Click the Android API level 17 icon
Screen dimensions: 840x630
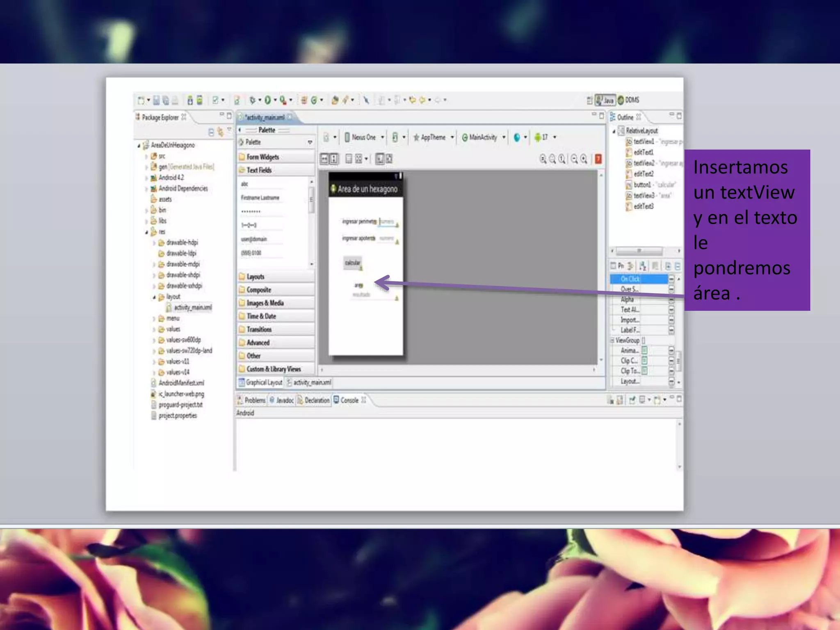coord(538,137)
